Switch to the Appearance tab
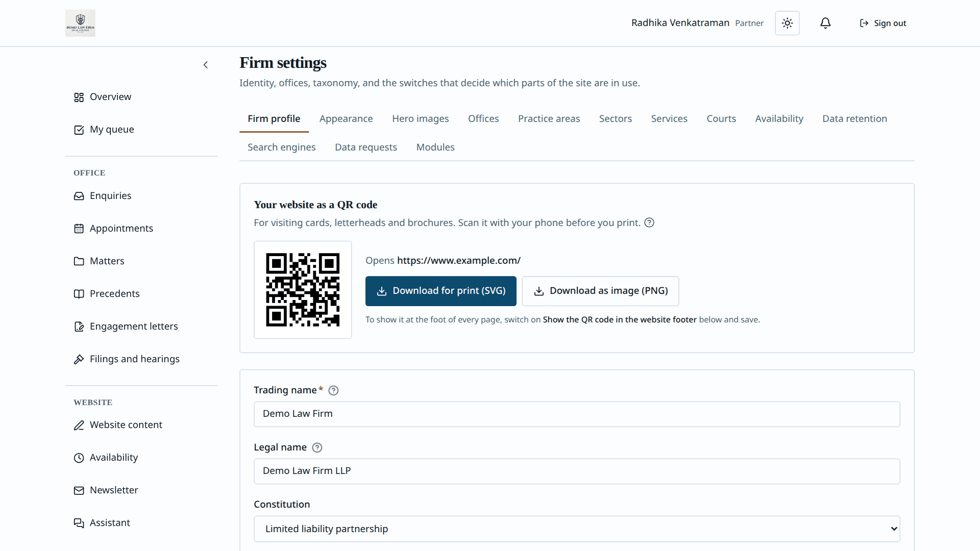This screenshot has height=551, width=980. tap(346, 119)
